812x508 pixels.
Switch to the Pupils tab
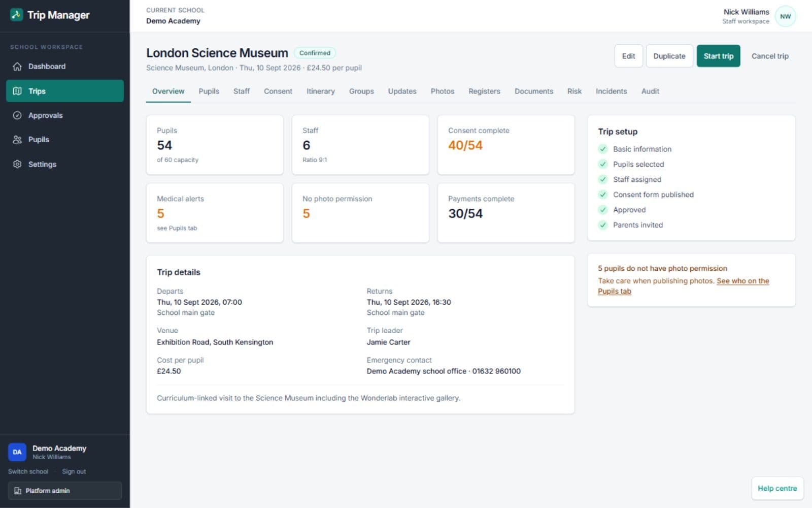(209, 91)
